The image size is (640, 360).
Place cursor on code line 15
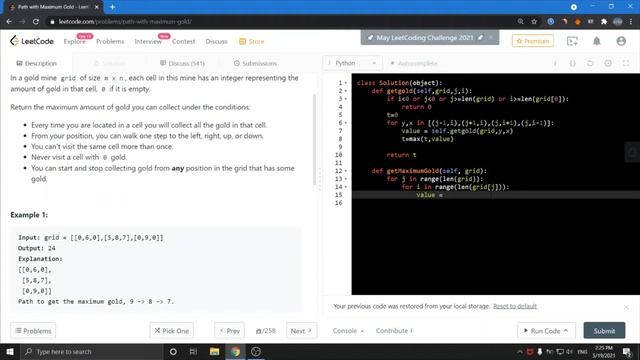point(496,195)
